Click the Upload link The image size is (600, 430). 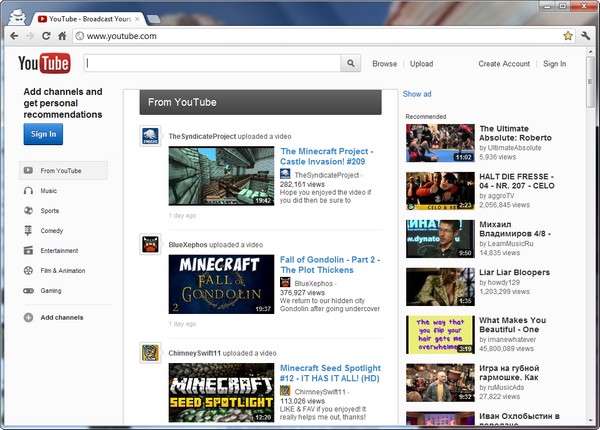point(421,64)
